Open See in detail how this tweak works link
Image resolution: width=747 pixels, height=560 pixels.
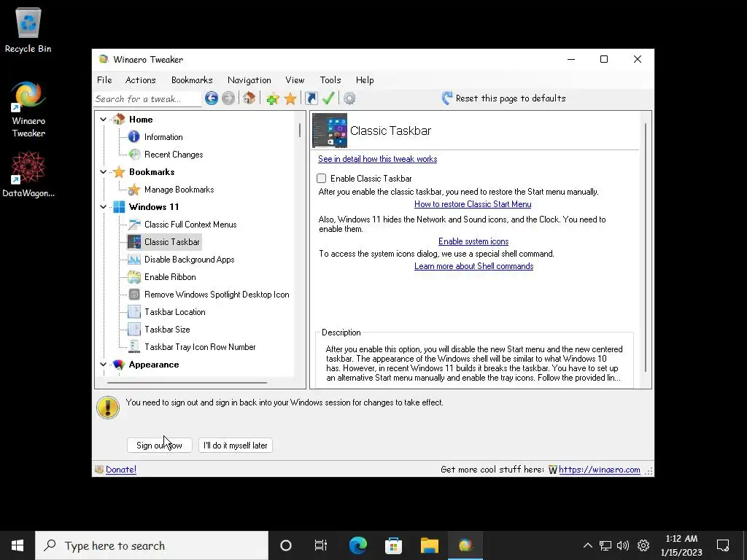click(377, 159)
